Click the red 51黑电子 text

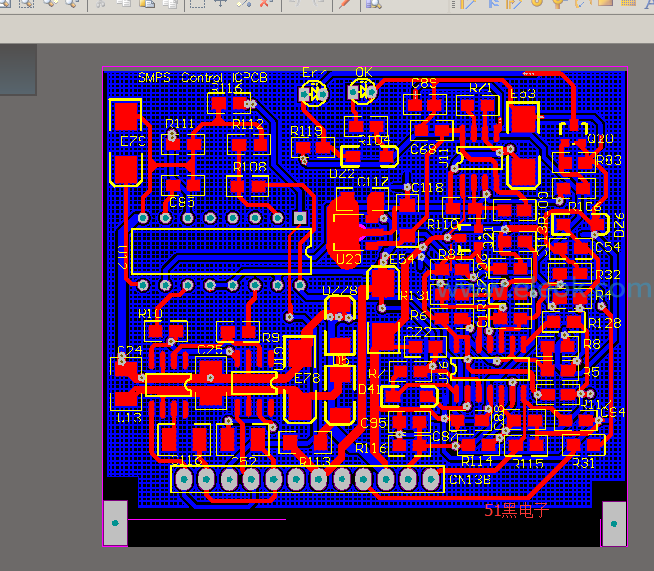pos(516,511)
